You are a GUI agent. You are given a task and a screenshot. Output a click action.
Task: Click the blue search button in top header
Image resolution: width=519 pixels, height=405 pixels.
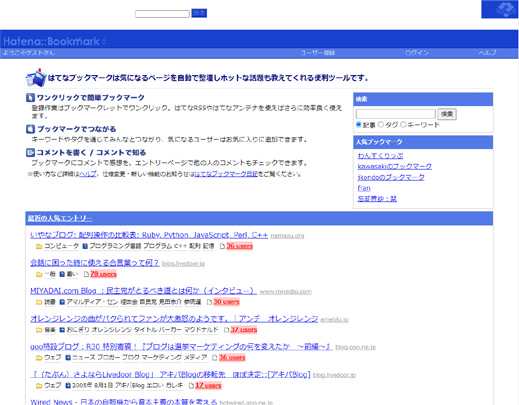coord(199,13)
